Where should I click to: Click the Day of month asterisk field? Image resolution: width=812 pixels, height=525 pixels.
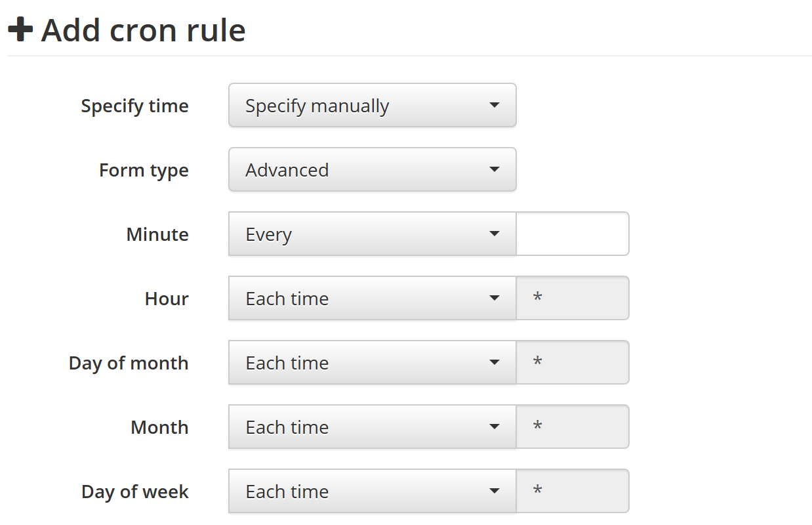pyautogui.click(x=573, y=362)
